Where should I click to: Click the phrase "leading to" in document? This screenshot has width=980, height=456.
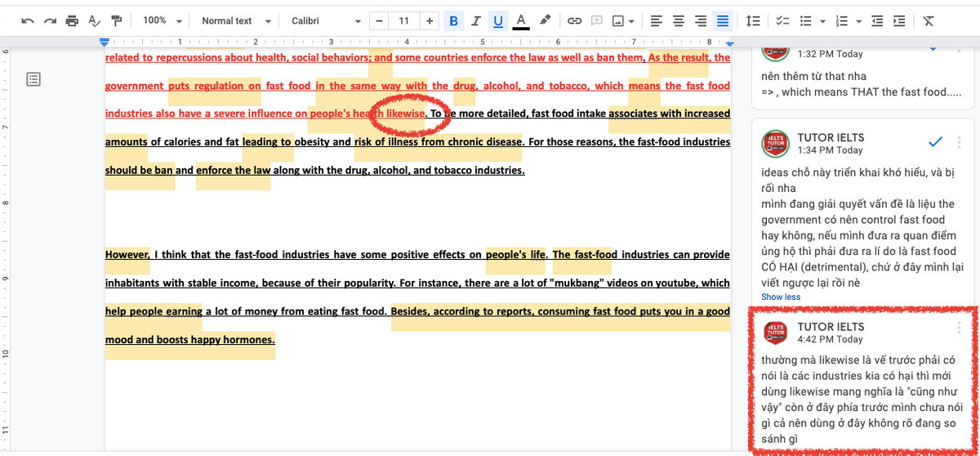coord(267,141)
